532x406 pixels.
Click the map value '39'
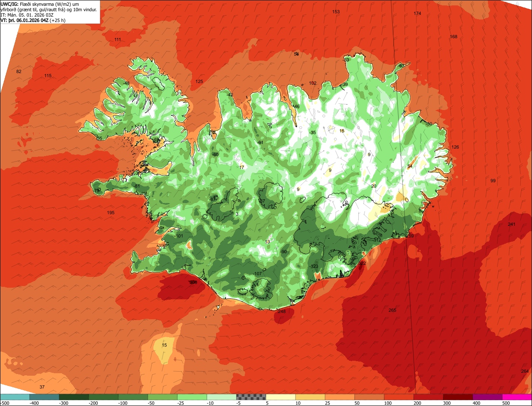coord(345,84)
